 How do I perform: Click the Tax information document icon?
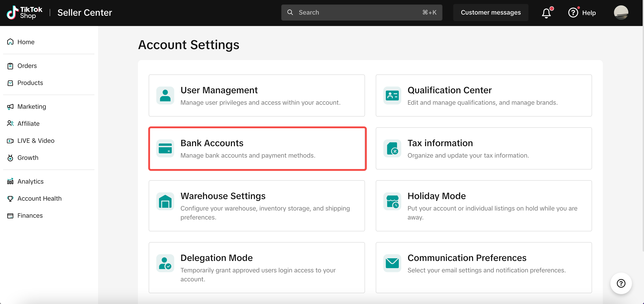click(392, 148)
